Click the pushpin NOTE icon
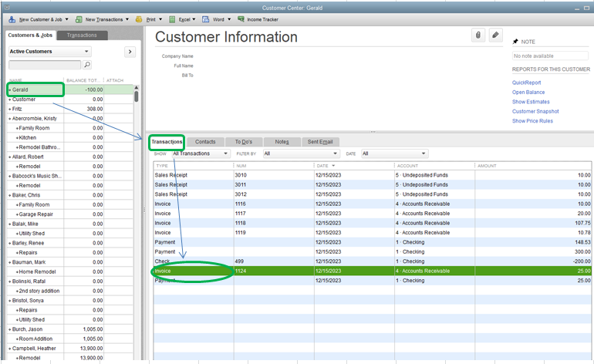594x364 pixels. (515, 42)
